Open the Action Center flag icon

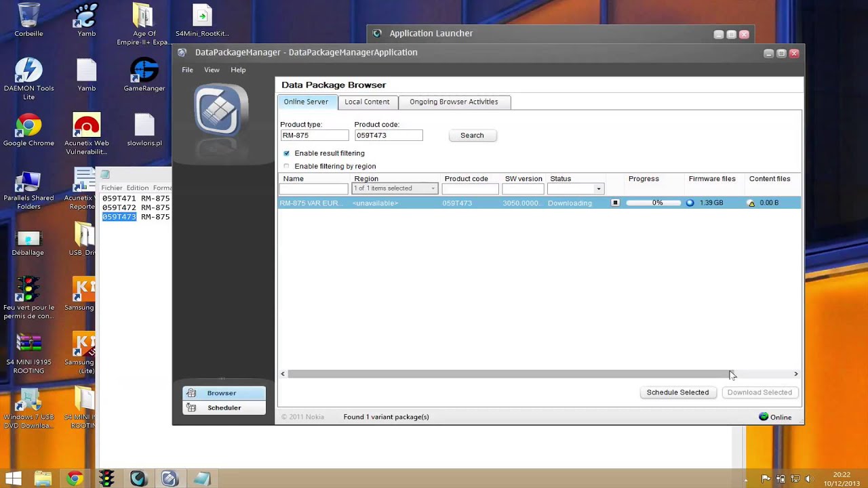tap(766, 479)
